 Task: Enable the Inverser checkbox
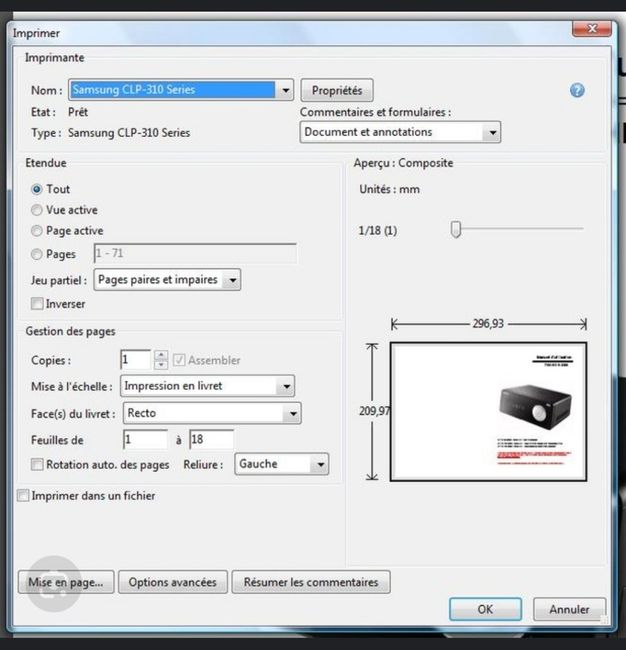pyautogui.click(x=37, y=304)
